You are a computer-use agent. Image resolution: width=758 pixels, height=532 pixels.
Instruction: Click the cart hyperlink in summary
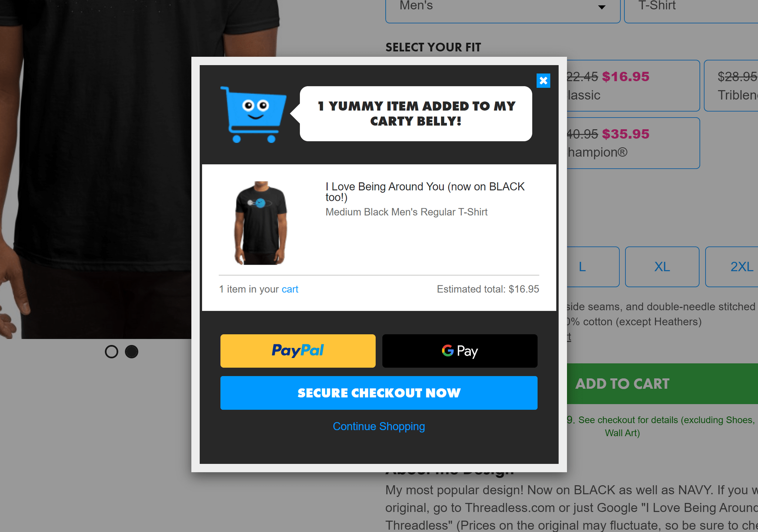290,289
